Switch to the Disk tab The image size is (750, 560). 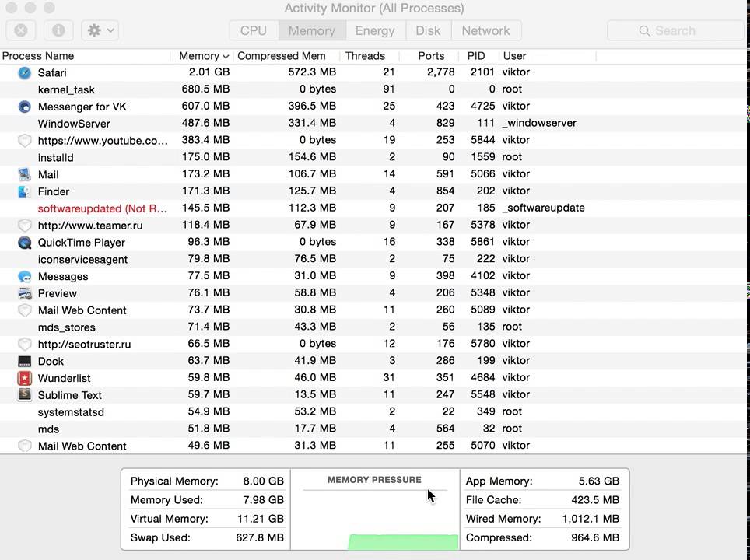point(428,30)
